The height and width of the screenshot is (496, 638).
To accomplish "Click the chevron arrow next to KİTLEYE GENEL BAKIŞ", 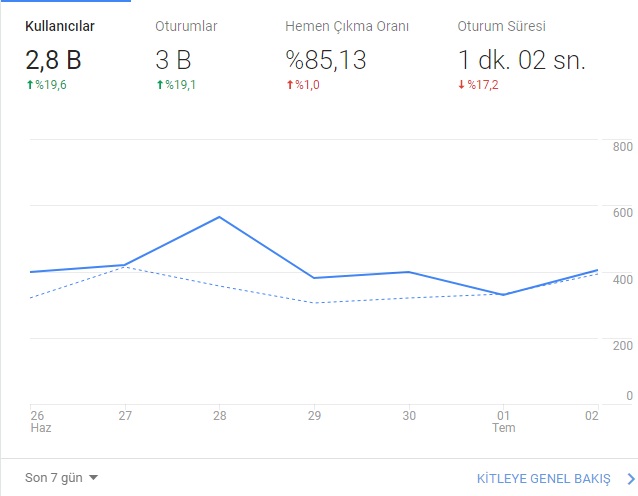I will (x=631, y=479).
